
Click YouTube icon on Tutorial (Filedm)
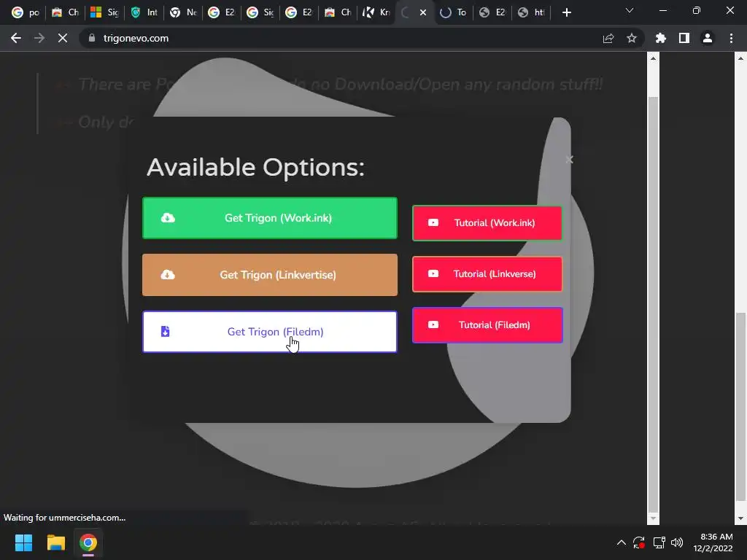433,324
